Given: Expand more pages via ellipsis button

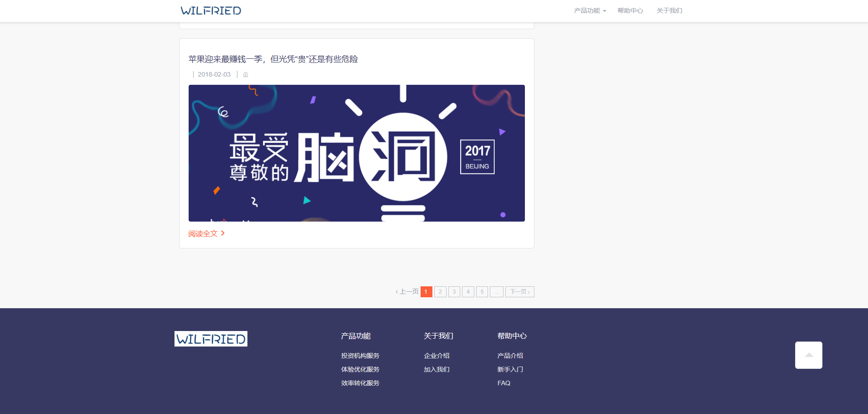Looking at the screenshot, I should coord(496,292).
